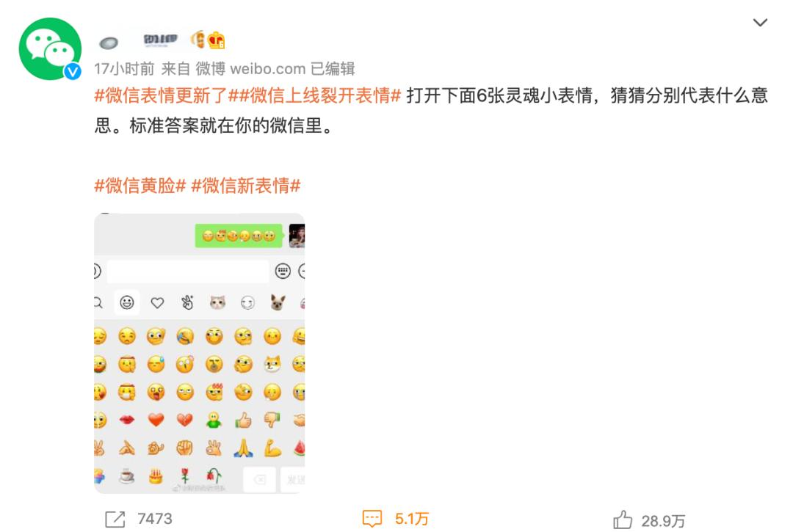
Task: Pick the broken heart emoji
Action: [x=184, y=419]
